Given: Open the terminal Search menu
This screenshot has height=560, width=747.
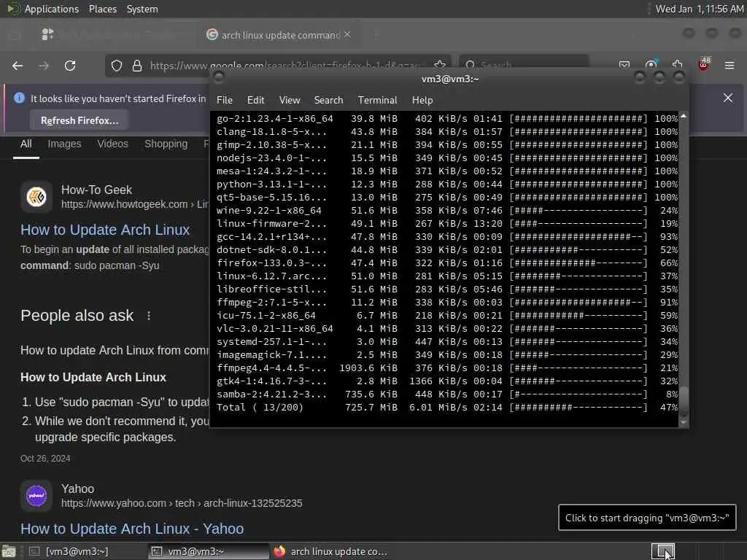Looking at the screenshot, I should (328, 100).
